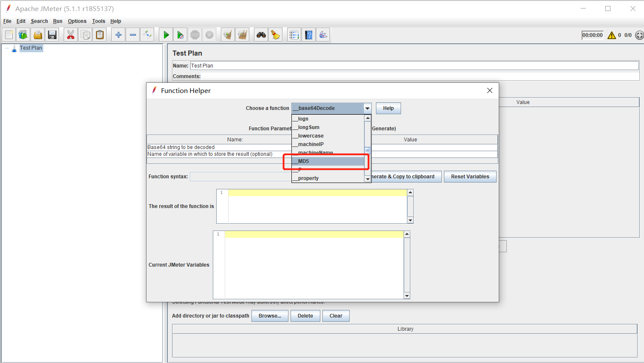This screenshot has width=644, height=363.
Task: Open the Edit menu
Action: (x=21, y=21)
